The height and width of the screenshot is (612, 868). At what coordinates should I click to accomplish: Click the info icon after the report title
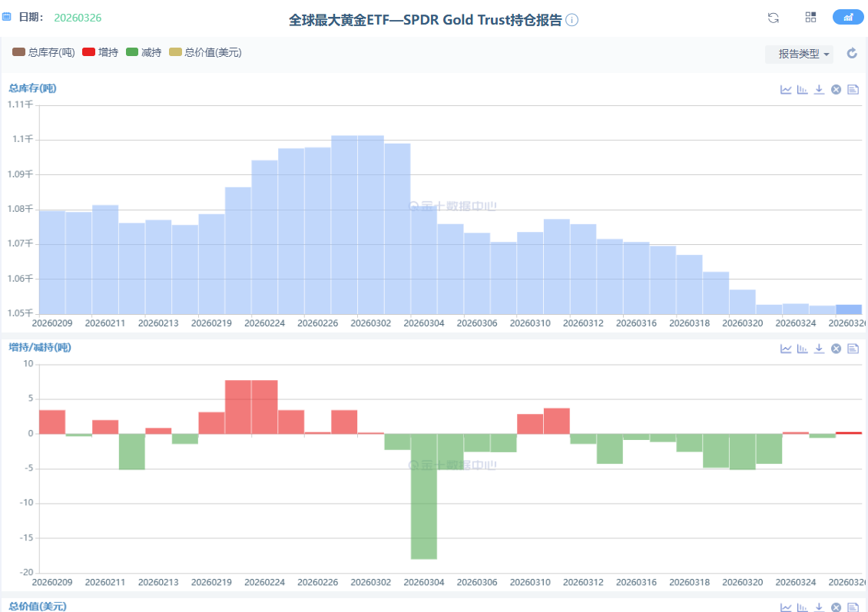click(572, 20)
